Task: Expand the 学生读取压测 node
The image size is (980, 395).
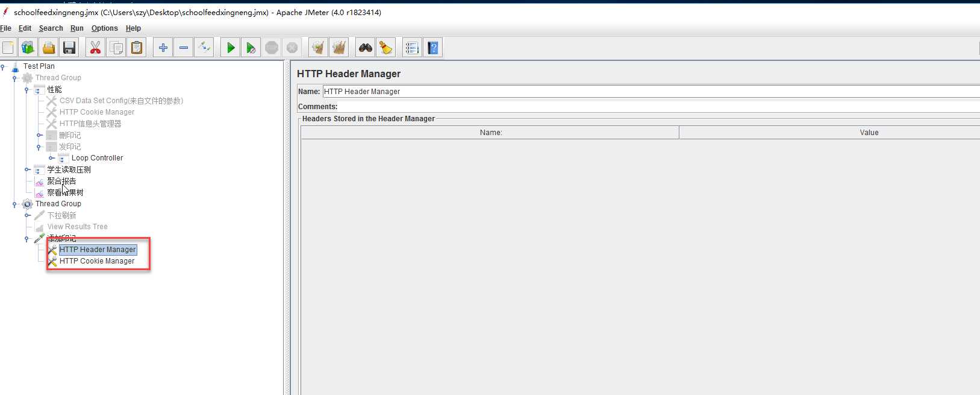Action: [27, 169]
